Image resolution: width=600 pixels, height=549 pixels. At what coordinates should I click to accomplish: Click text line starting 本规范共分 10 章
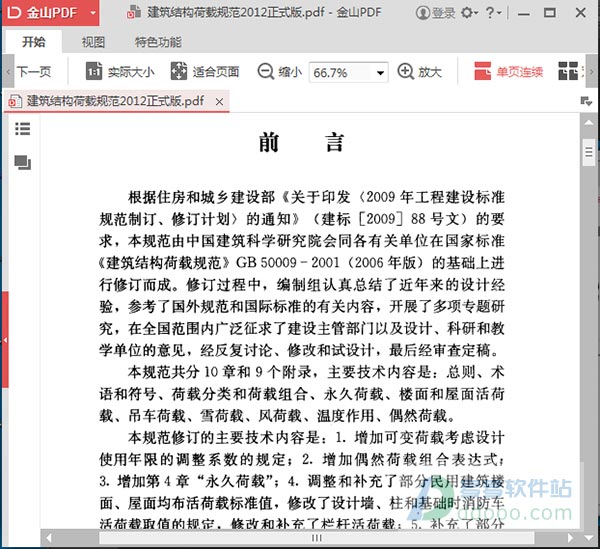click(316, 372)
